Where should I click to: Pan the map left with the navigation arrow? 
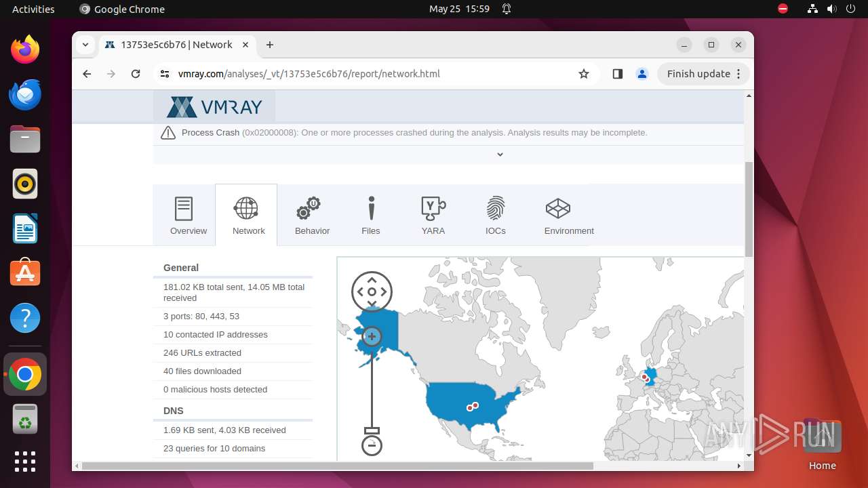point(361,291)
